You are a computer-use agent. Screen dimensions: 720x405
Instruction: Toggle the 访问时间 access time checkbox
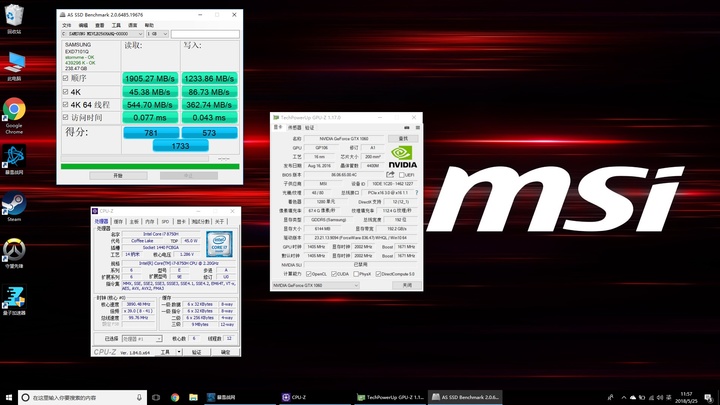66,118
